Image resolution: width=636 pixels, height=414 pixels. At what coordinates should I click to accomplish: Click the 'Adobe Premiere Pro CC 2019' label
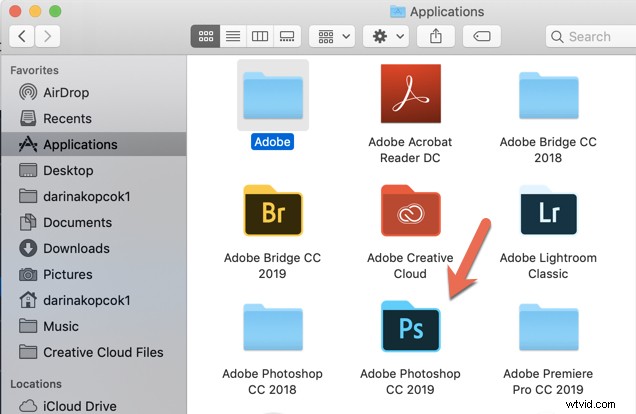click(x=548, y=381)
